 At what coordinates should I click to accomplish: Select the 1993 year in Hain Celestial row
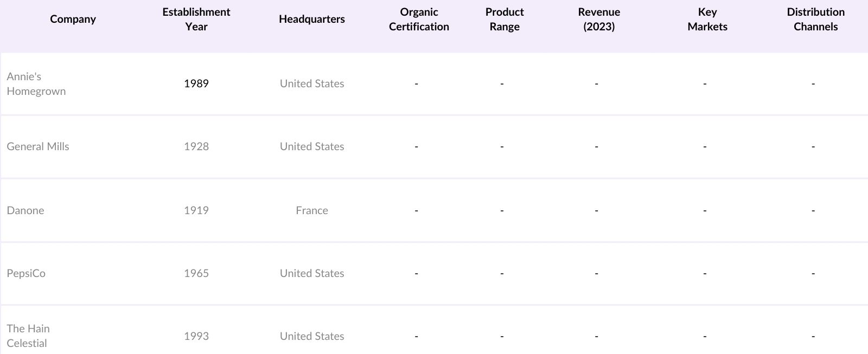click(x=196, y=336)
